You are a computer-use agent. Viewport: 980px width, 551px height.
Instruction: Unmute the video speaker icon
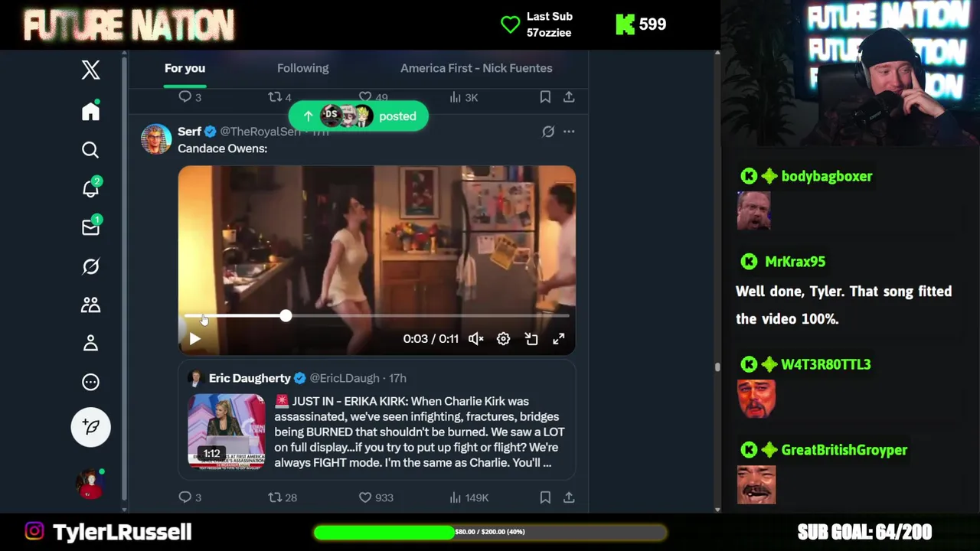[476, 339]
